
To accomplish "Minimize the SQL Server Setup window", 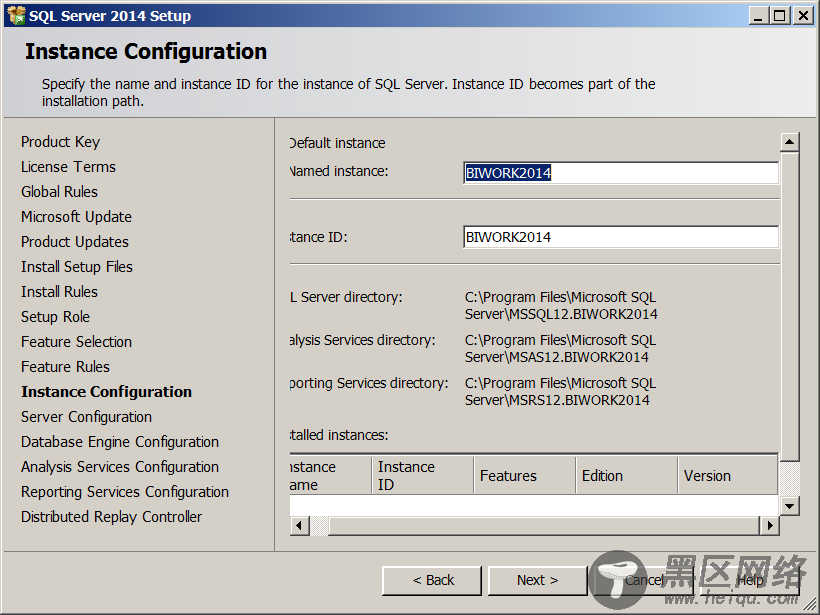I will coord(758,16).
